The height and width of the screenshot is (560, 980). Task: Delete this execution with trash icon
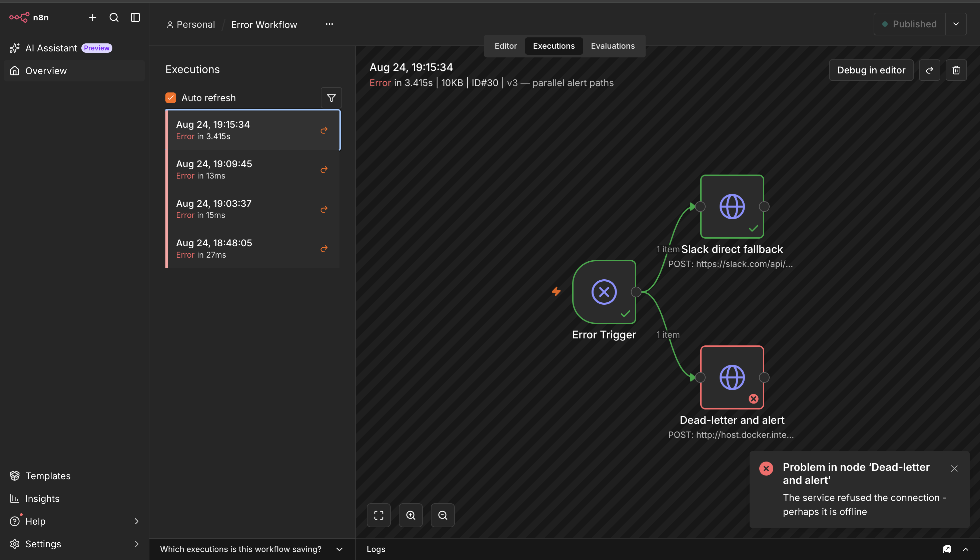956,70
